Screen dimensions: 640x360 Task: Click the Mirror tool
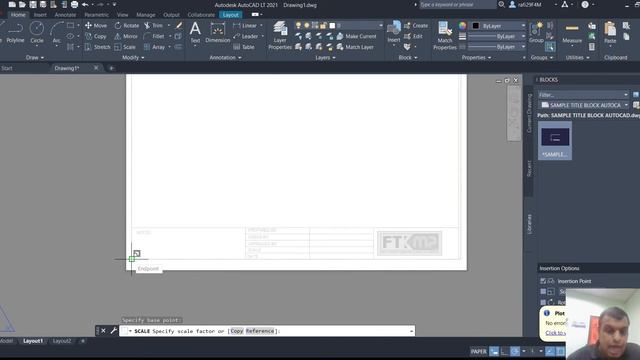126,36
